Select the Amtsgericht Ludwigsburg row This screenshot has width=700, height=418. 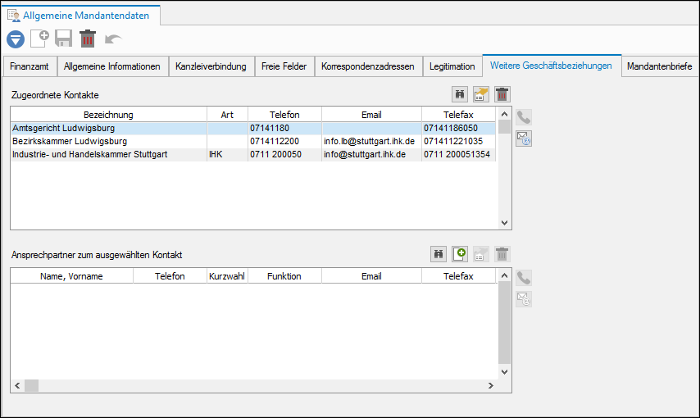click(x=253, y=128)
